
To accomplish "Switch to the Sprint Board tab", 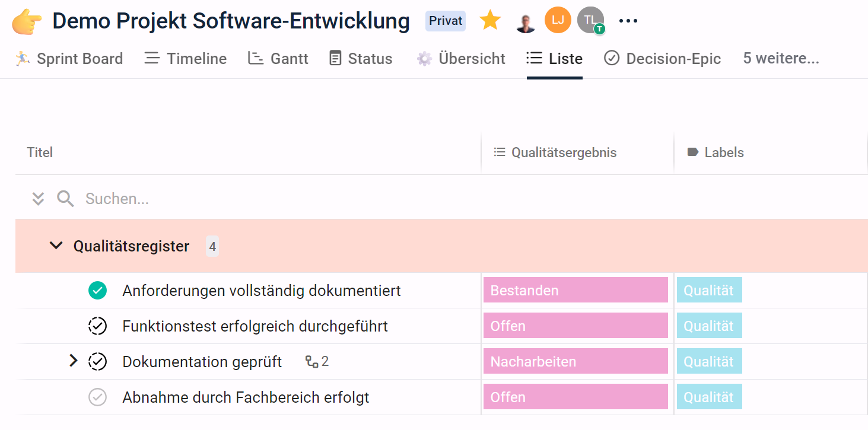I will [69, 59].
